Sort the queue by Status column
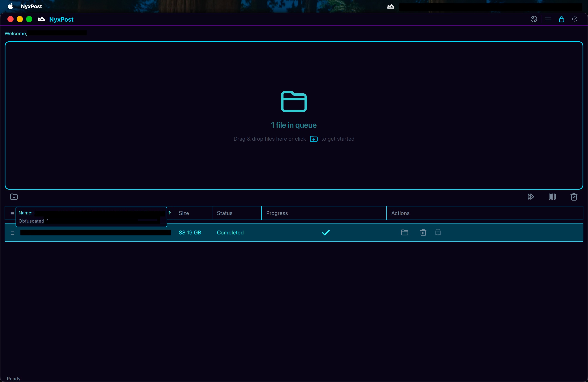Image resolution: width=588 pixels, height=382 pixels. (225, 213)
